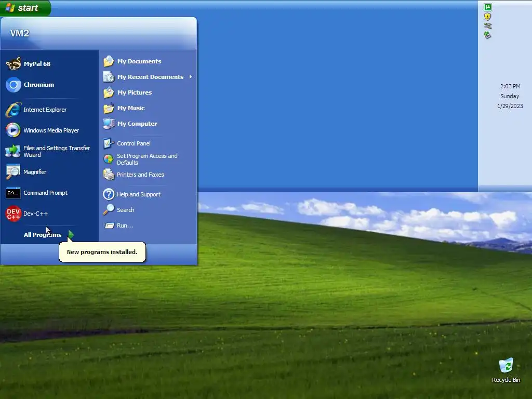Click the uTorrent tray icon
The width and height of the screenshot is (532, 399).
pos(487,7)
